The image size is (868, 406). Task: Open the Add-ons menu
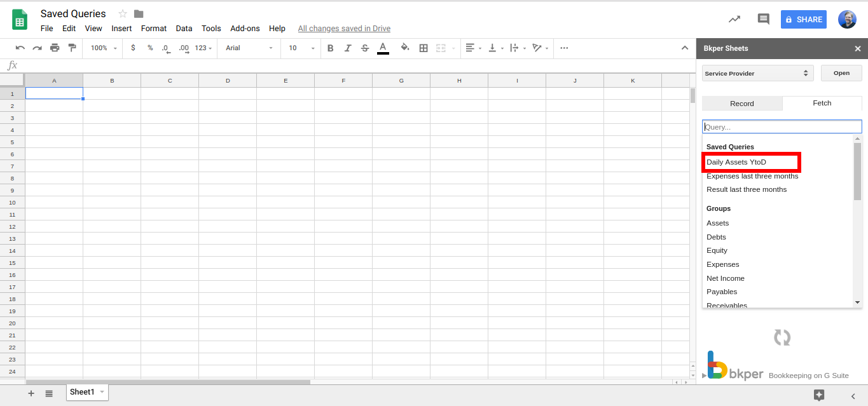click(x=245, y=28)
